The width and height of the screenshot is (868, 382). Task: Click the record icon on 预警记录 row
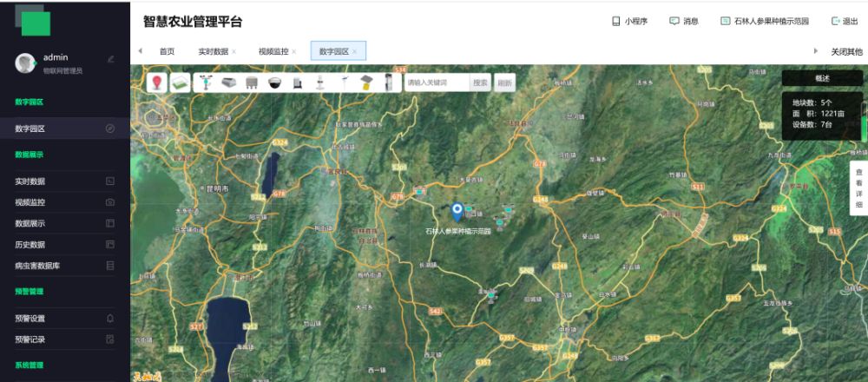click(110, 339)
